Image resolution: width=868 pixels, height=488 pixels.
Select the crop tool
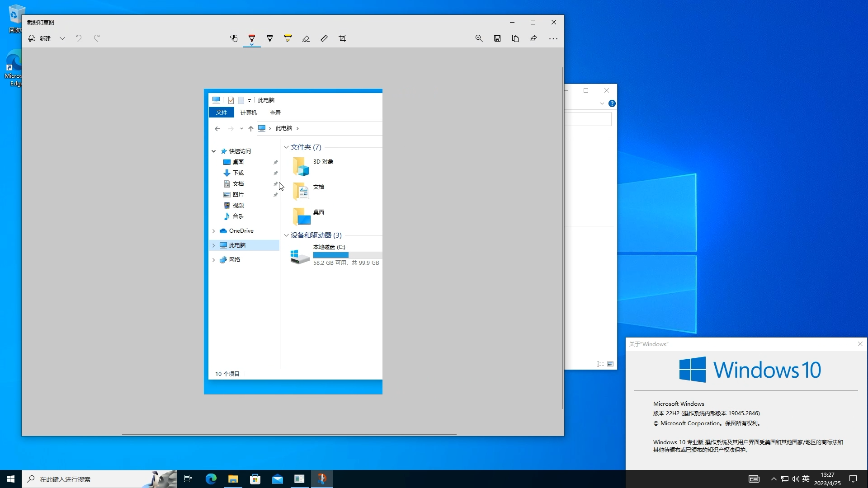click(342, 38)
